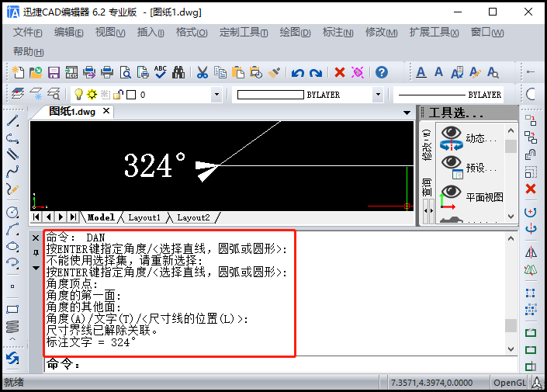Viewport: 547px width, 392px height.
Task: Run ABC spell check
Action: point(161,72)
